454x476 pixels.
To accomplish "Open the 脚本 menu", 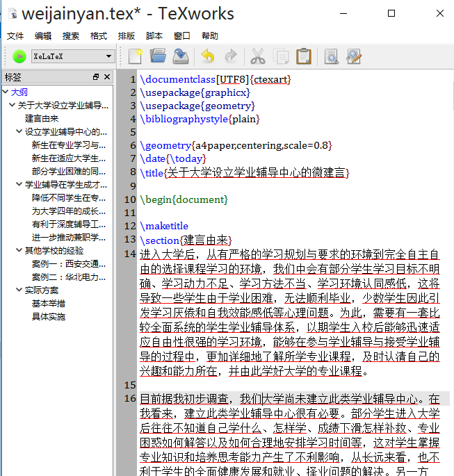I will (154, 36).
